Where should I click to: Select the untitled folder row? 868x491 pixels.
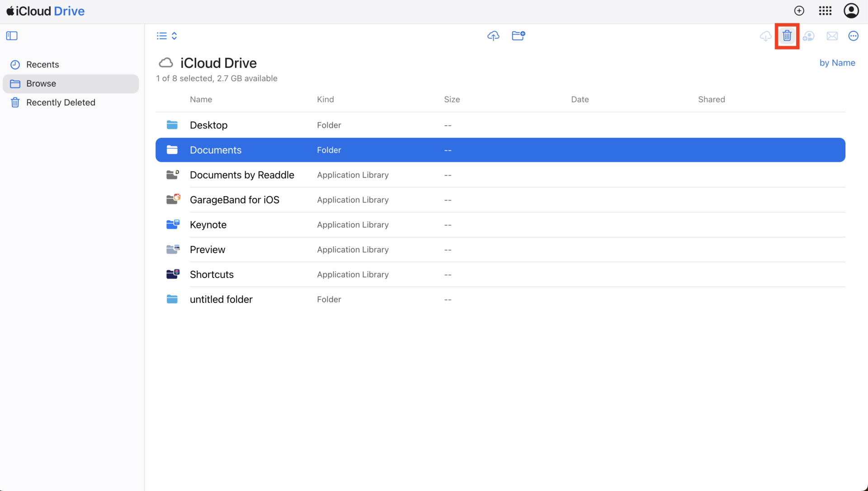[221, 299]
